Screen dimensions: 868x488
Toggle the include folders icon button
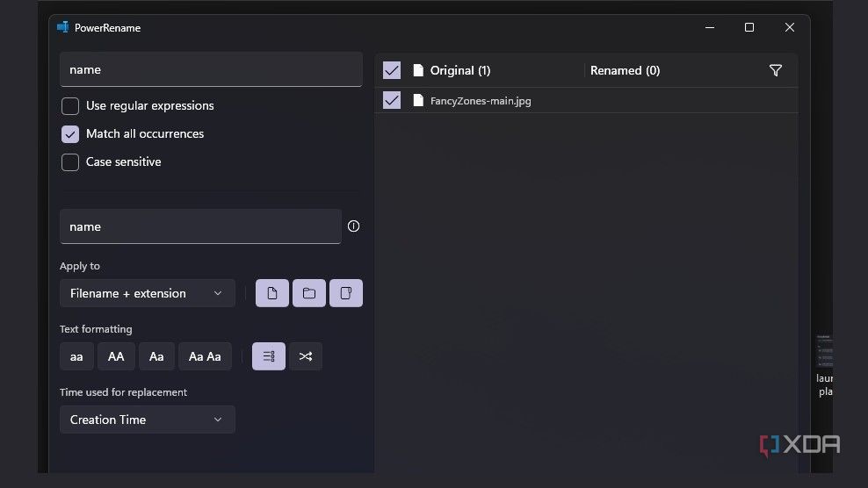(309, 293)
